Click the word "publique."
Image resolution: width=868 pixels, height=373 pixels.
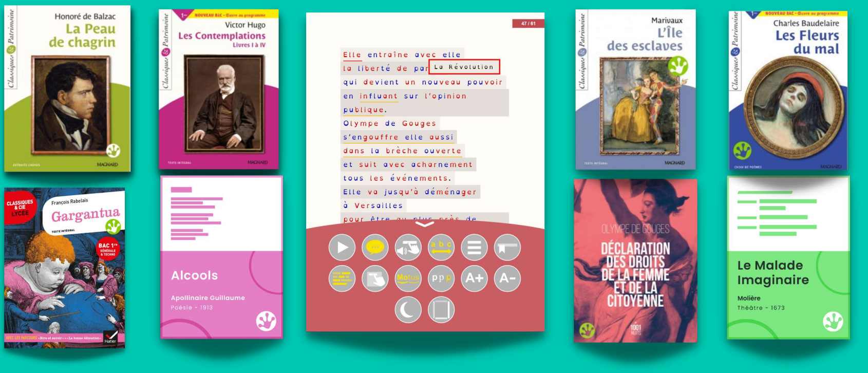[x=365, y=110]
